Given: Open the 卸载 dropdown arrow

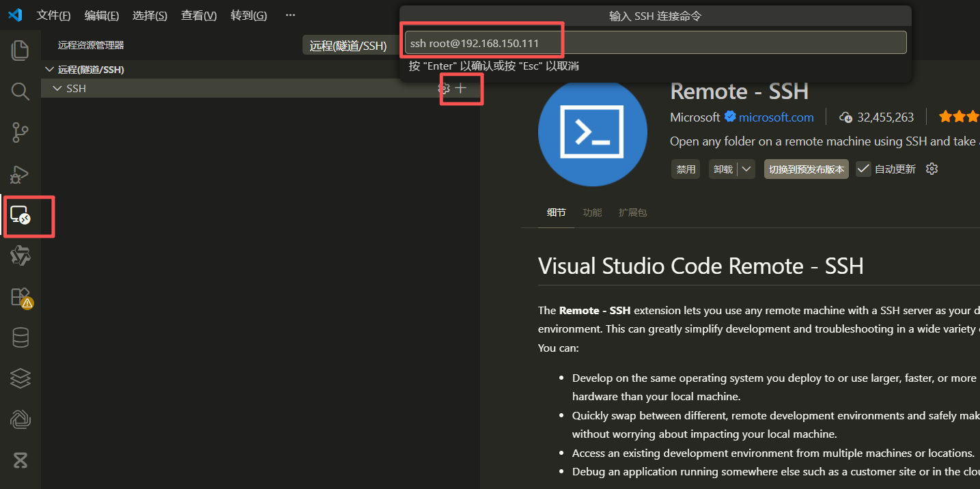Looking at the screenshot, I should (746, 169).
